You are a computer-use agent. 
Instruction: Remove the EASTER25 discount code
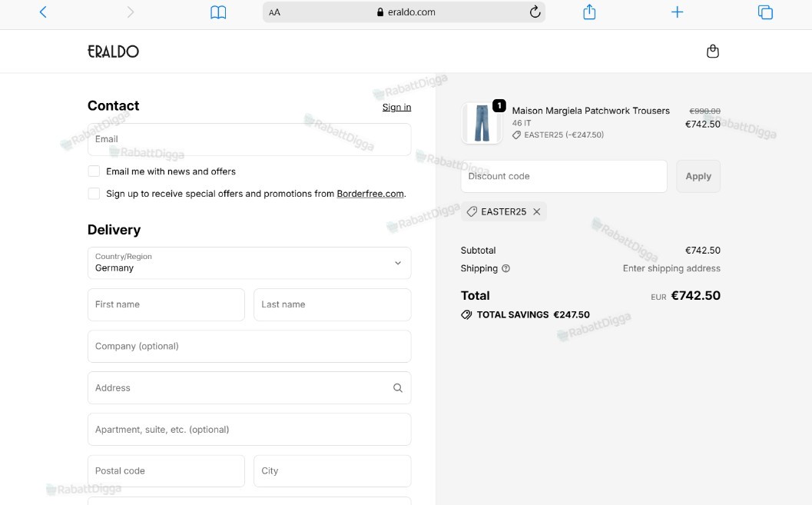click(536, 211)
